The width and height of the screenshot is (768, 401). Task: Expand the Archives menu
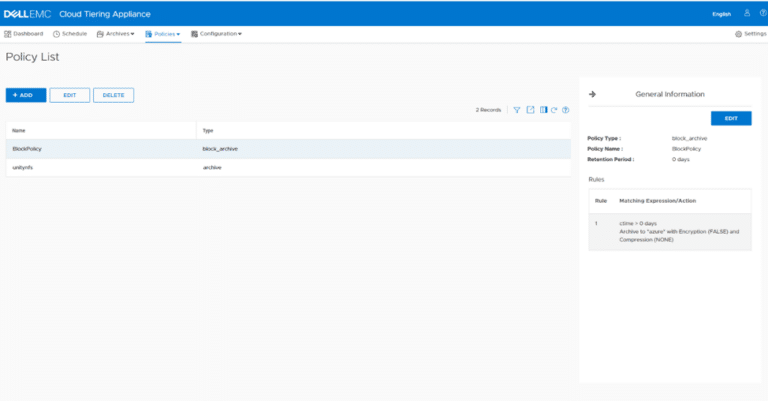pyautogui.click(x=116, y=34)
